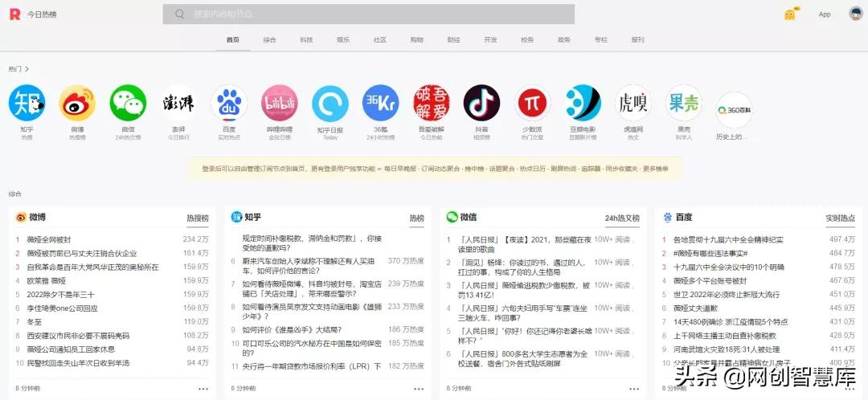The image size is (868, 400).
Task: Open the 虎嗅 circle icon
Action: [x=633, y=103]
